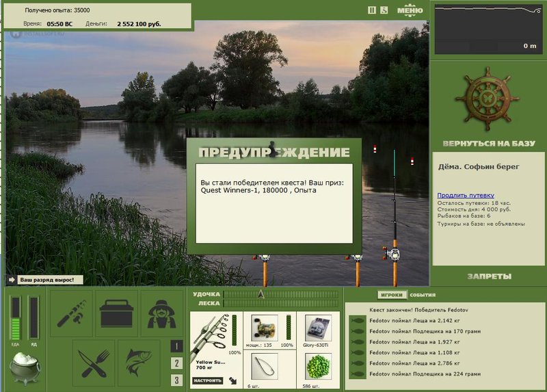547x392 pixels.
Task: Open the fishing rod tackle icon
Action: point(72,313)
